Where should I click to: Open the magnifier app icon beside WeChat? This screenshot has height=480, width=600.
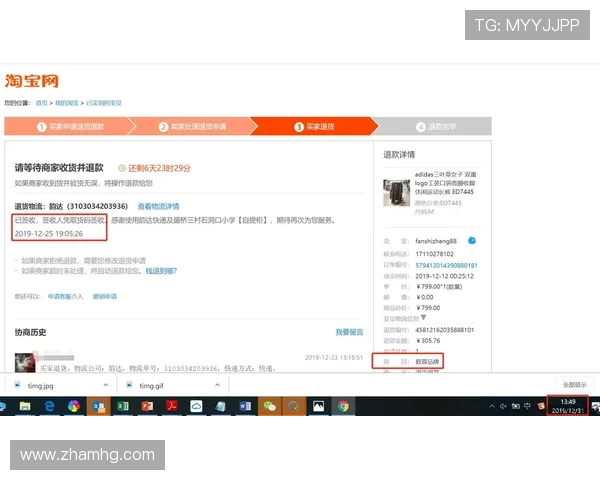point(294,406)
